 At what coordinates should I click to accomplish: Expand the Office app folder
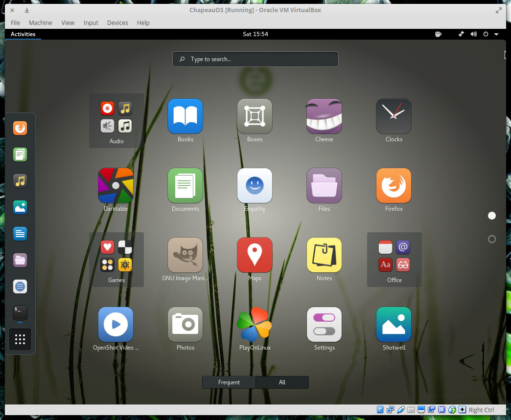click(x=395, y=260)
